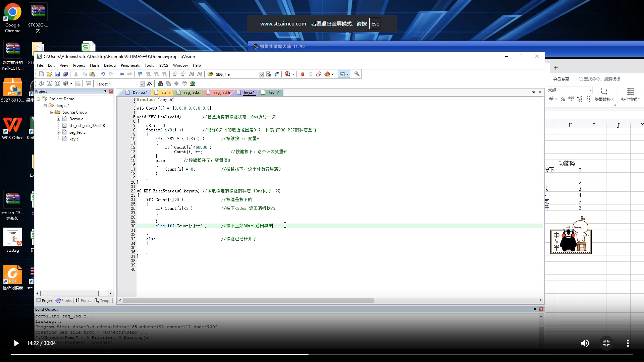Mute the video volume
The width and height of the screenshot is (644, 362).
click(585, 343)
